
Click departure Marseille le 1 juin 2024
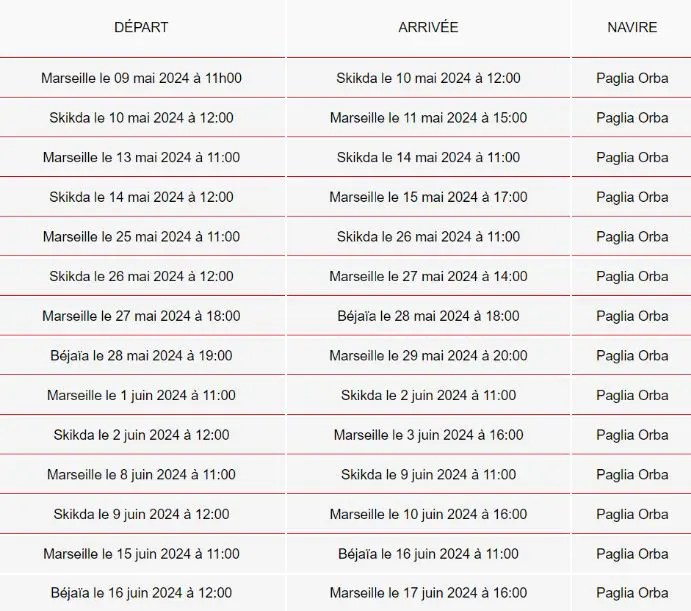coord(141,395)
